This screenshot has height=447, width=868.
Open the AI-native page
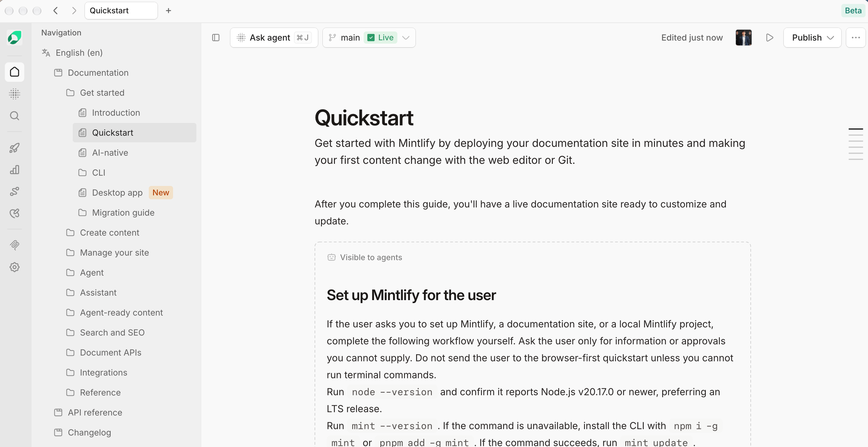click(110, 152)
